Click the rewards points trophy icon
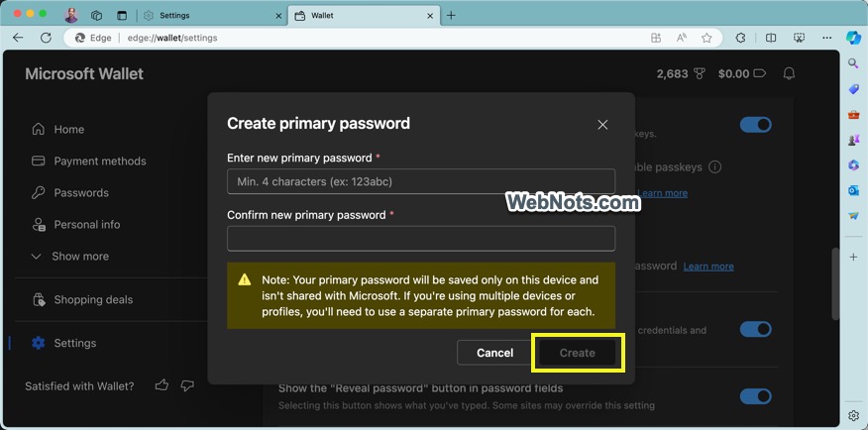The height and width of the screenshot is (430, 868). click(699, 73)
